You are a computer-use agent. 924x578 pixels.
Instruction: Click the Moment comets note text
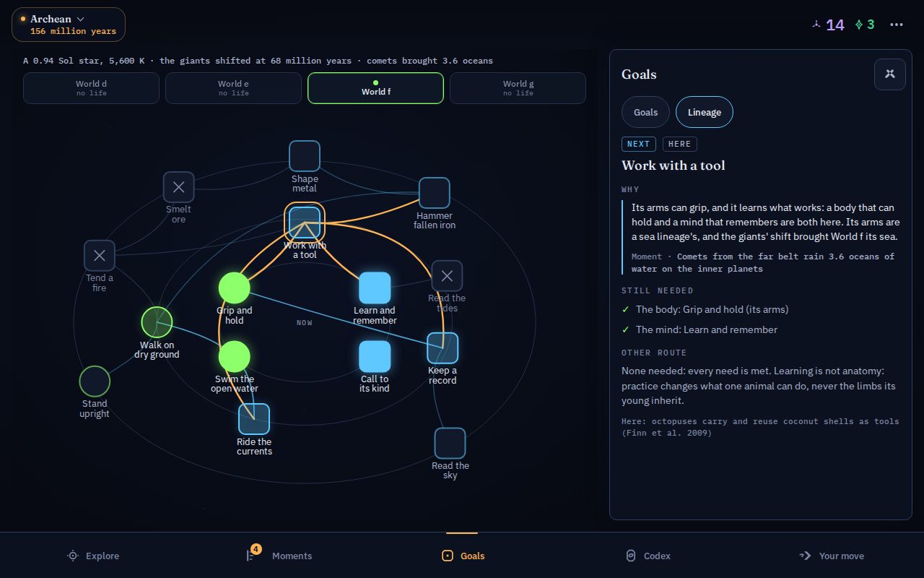[763, 262]
